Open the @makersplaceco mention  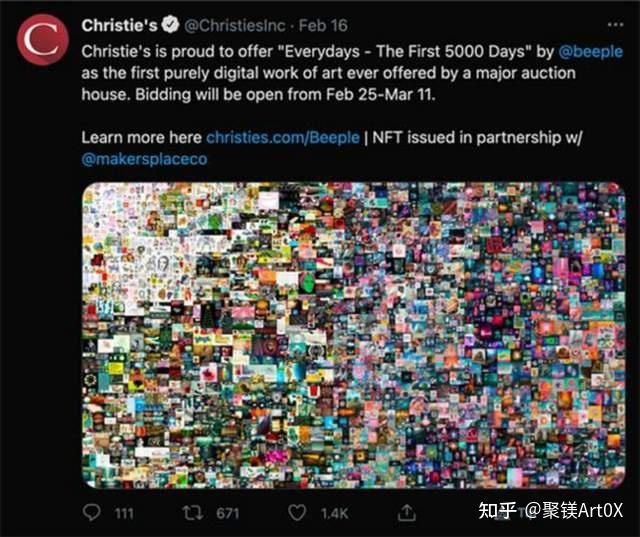pyautogui.click(x=144, y=159)
